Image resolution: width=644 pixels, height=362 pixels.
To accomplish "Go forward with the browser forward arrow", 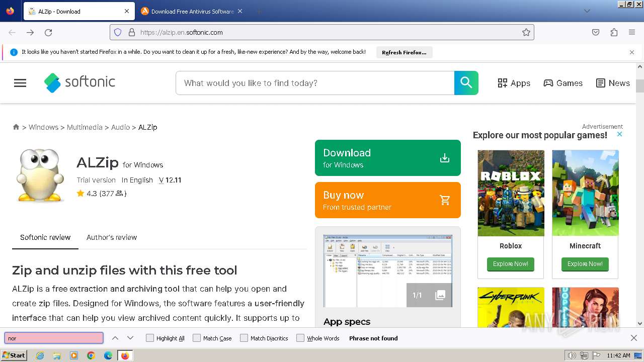I will coord(30,32).
